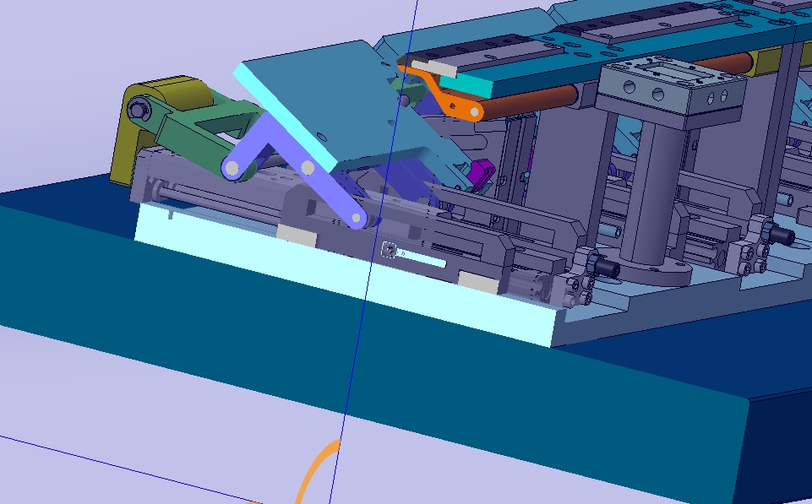
Task: Select lowest pivot pin of periwinkle link
Action: pyautogui.click(x=357, y=219)
